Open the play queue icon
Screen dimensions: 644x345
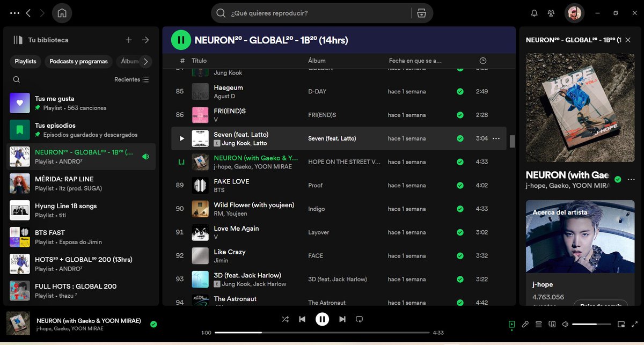pos(538,324)
